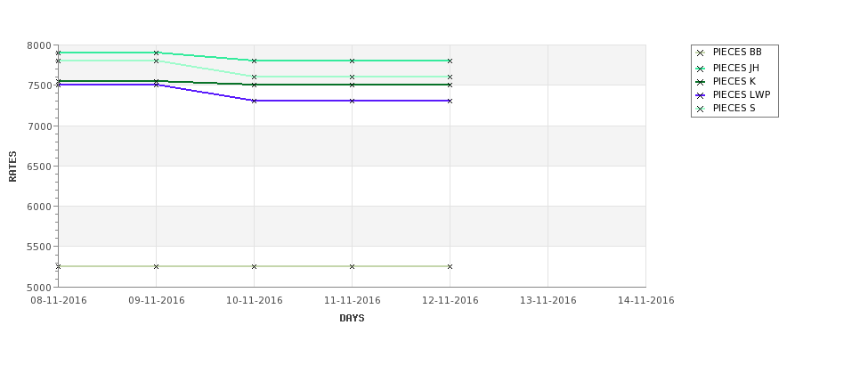Select PIECES LWP data point at 10-11-2016

[254, 101]
